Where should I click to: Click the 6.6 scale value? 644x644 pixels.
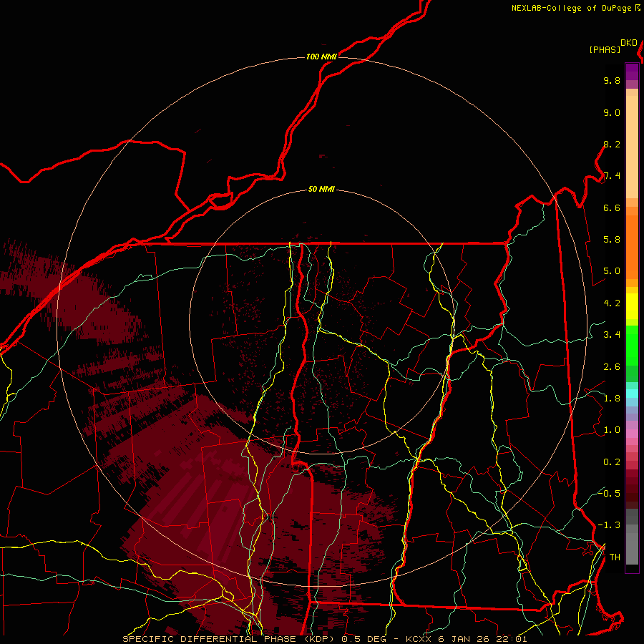(612, 208)
